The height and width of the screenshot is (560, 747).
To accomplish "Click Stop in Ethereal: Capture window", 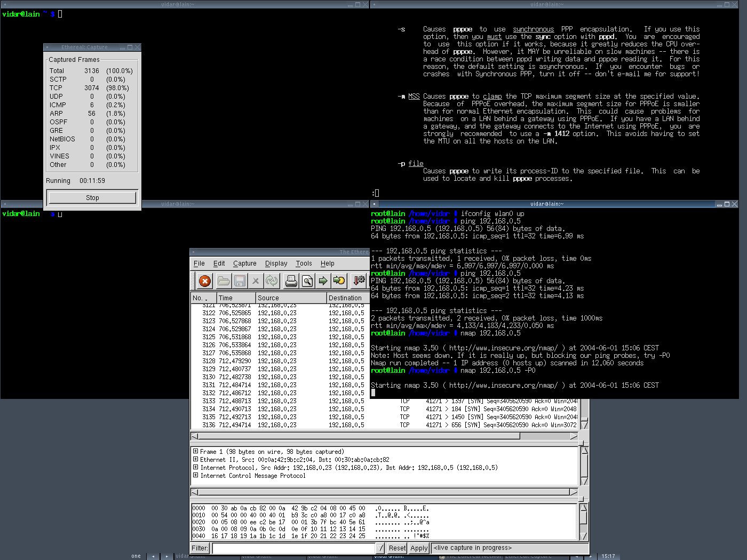I will point(92,198).
